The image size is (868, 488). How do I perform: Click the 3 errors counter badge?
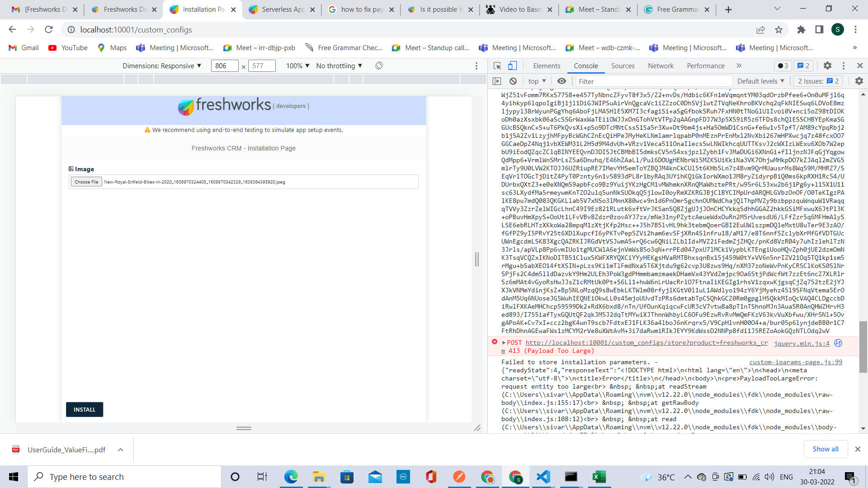pyautogui.click(x=783, y=66)
